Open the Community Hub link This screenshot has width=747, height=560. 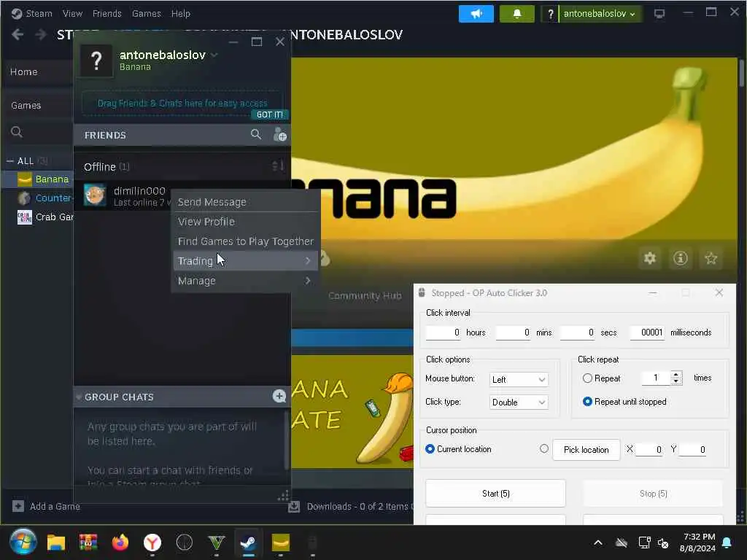[365, 296]
